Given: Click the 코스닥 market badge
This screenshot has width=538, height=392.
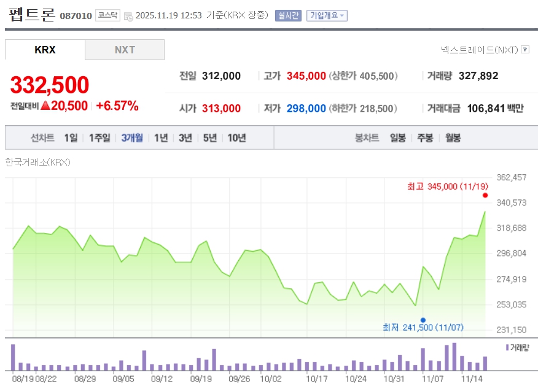Looking at the screenshot, I should [x=107, y=16].
